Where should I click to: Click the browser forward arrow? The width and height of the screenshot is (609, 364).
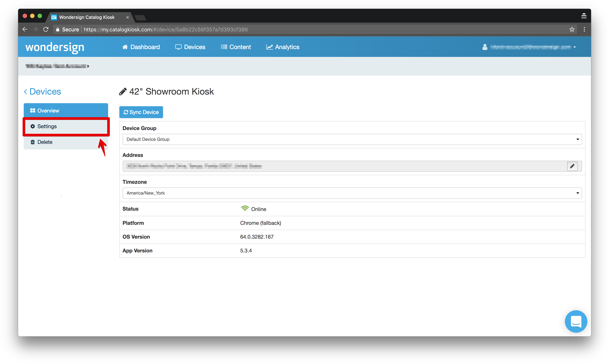[35, 29]
